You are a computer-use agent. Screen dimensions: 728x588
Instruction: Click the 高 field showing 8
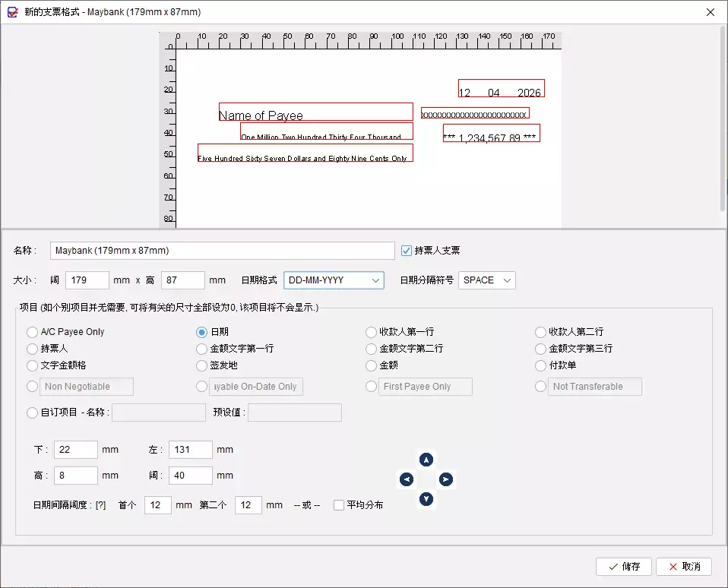click(76, 476)
